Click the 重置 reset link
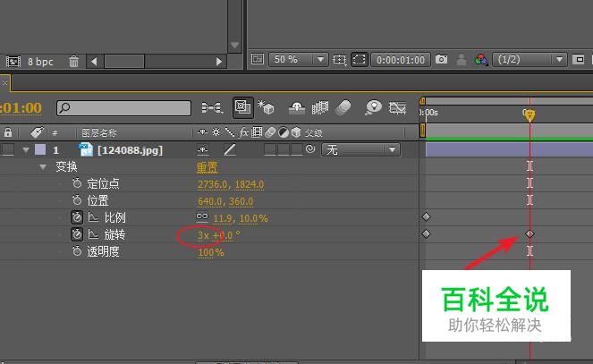This screenshot has width=593, height=364. [x=207, y=167]
